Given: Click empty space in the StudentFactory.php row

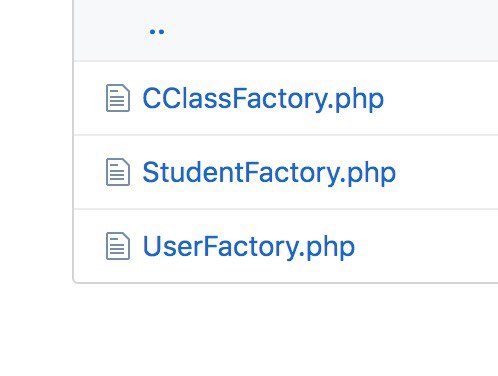Looking at the screenshot, I should tap(447, 172).
